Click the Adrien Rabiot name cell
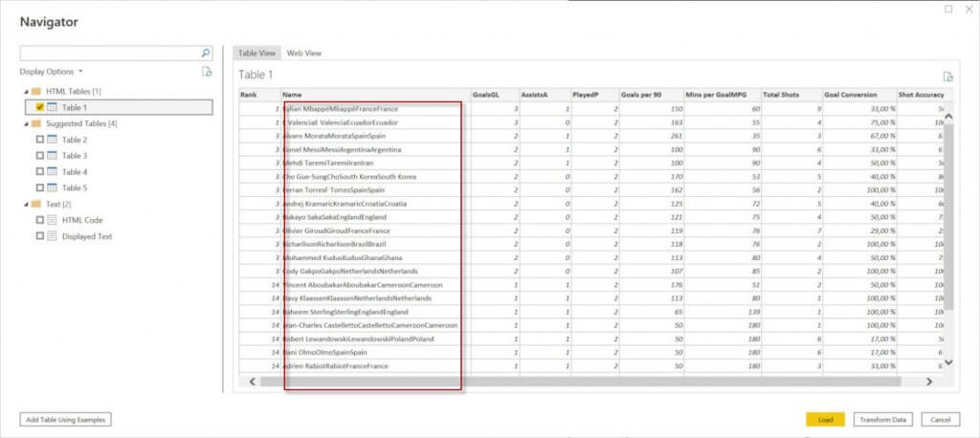This screenshot has height=438, width=980. click(375, 366)
